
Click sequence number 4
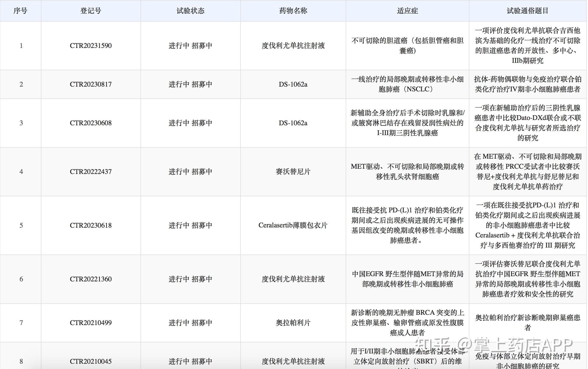21,172
